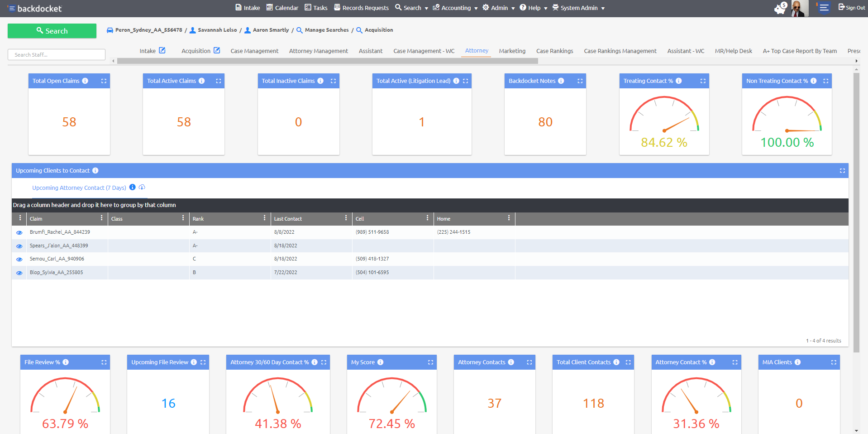Open the System Admin dropdown

(577, 8)
